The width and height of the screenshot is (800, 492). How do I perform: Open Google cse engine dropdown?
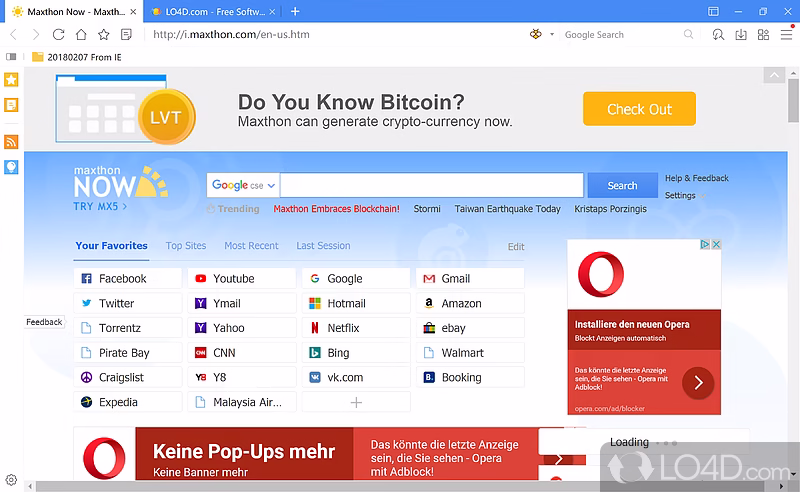click(243, 185)
